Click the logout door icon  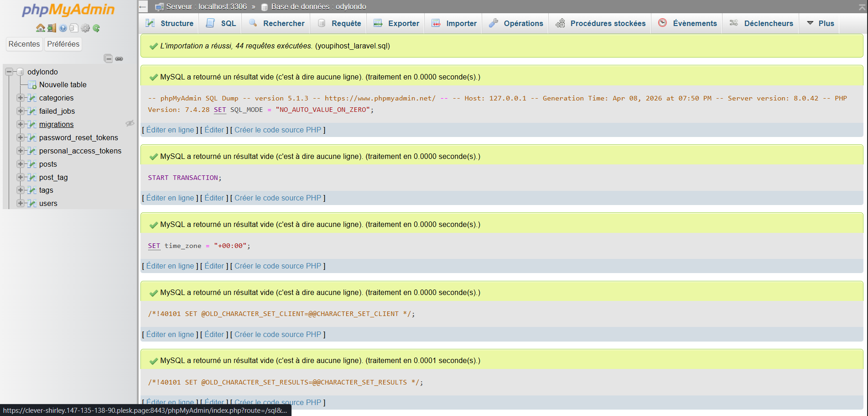[x=52, y=28]
